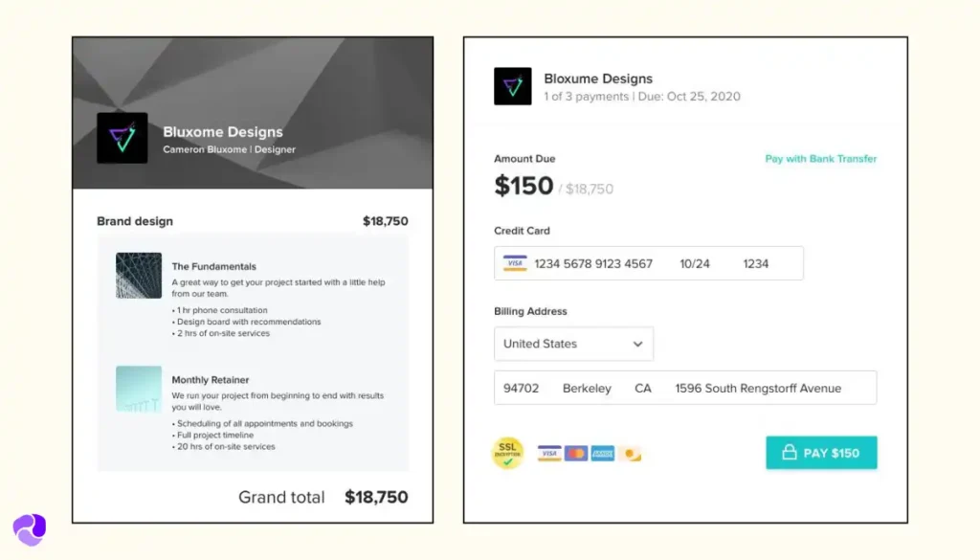The image size is (980, 560).
Task: Select the Mastercard icon
Action: click(575, 453)
